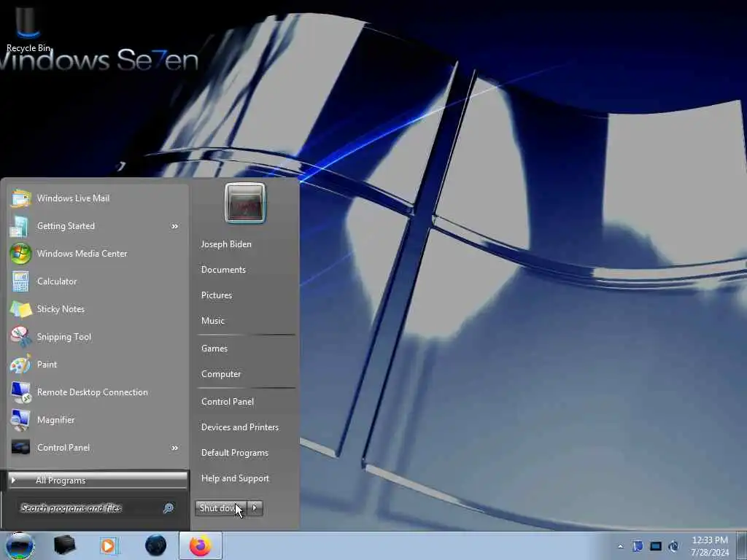
Task: Open the Calculator icon
Action: [x=20, y=281]
